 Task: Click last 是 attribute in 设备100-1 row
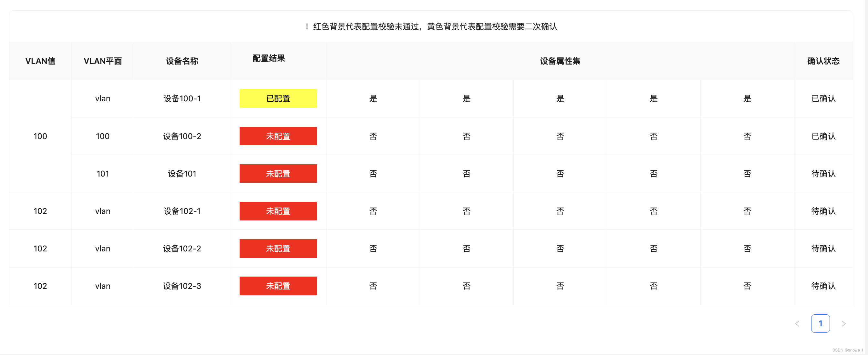coord(747,98)
